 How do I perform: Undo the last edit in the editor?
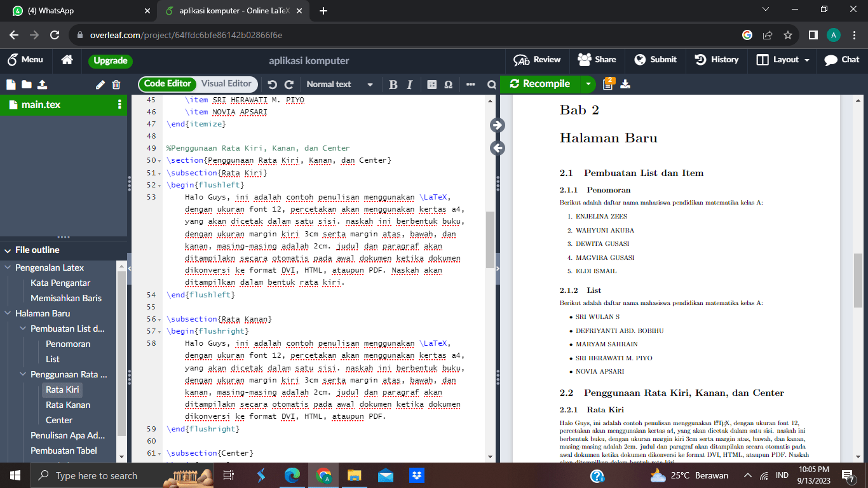pos(273,85)
